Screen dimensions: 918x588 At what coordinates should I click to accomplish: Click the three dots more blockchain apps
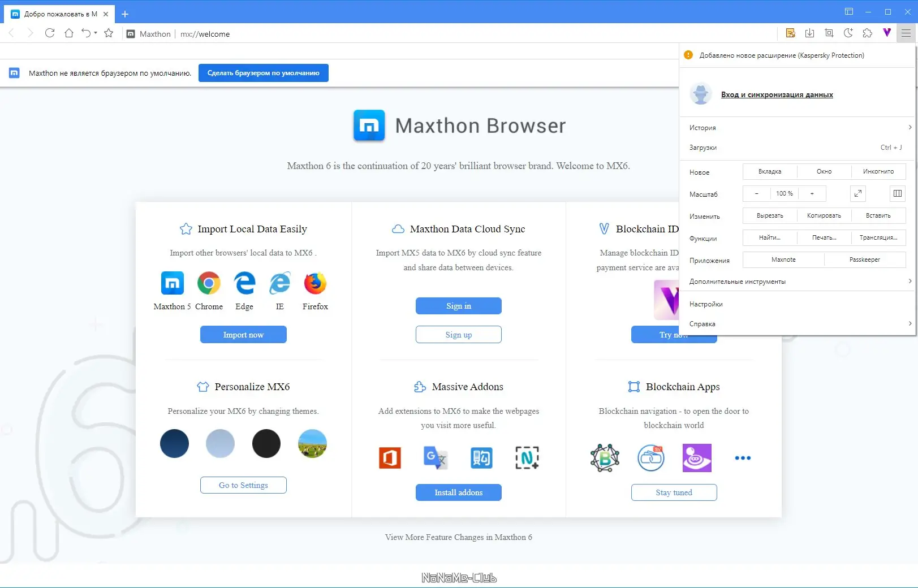[743, 458]
